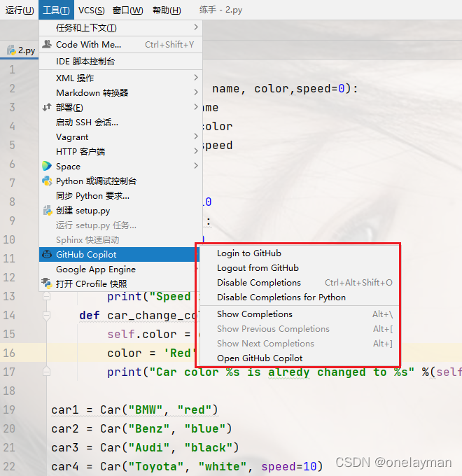Click the CProfile snapshot icon
Screen dimensions: 462x476
(x=47, y=283)
